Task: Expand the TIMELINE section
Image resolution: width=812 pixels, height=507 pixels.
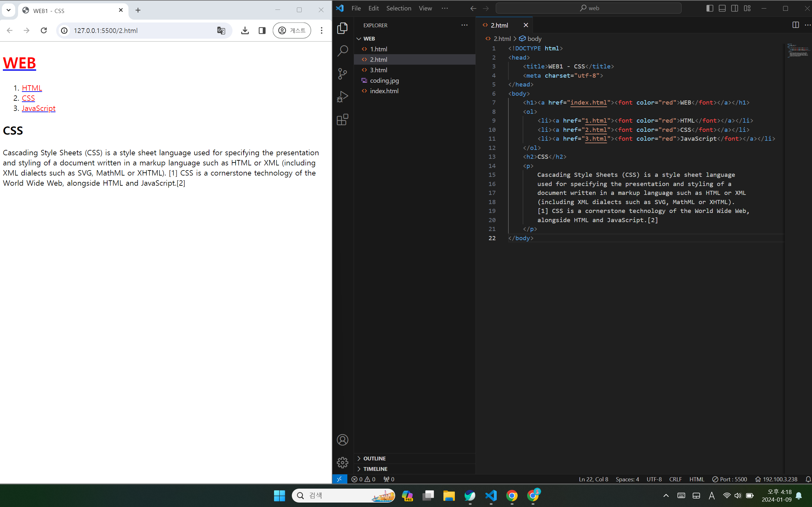Action: [x=375, y=469]
